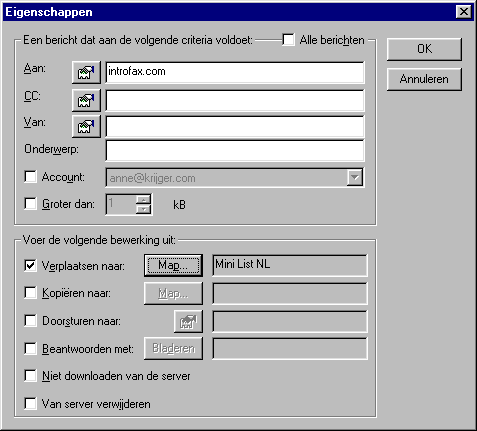Open address book for Aan field
This screenshot has height=431, width=477.
86,72
